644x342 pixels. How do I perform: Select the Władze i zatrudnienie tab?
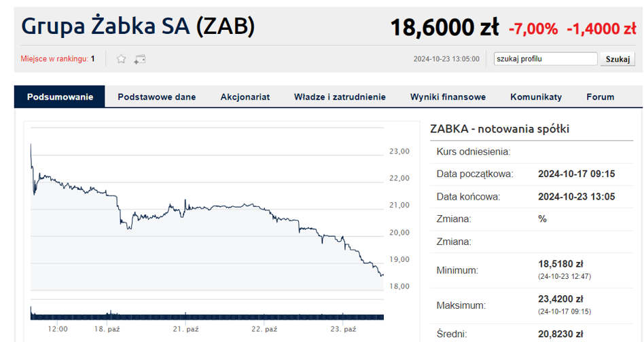[x=340, y=97]
